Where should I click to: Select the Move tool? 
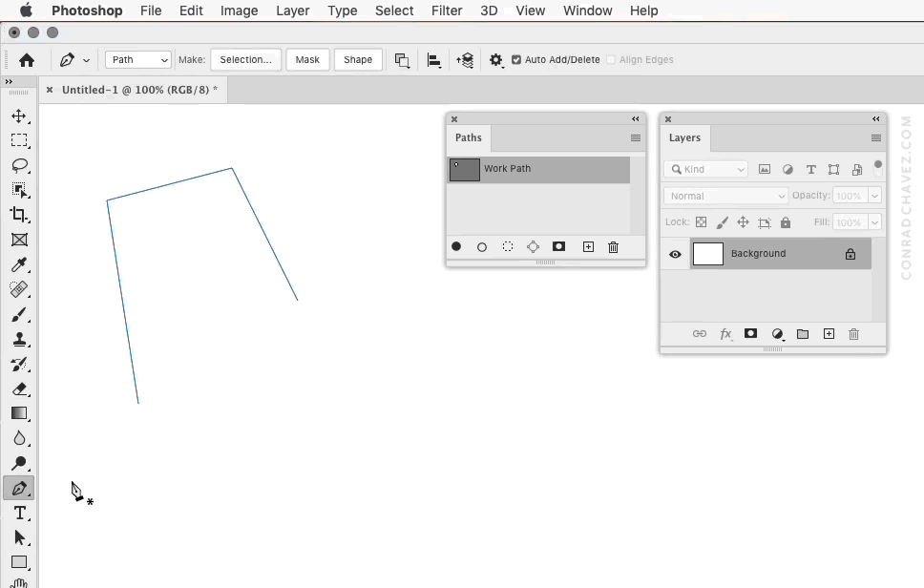[x=20, y=116]
